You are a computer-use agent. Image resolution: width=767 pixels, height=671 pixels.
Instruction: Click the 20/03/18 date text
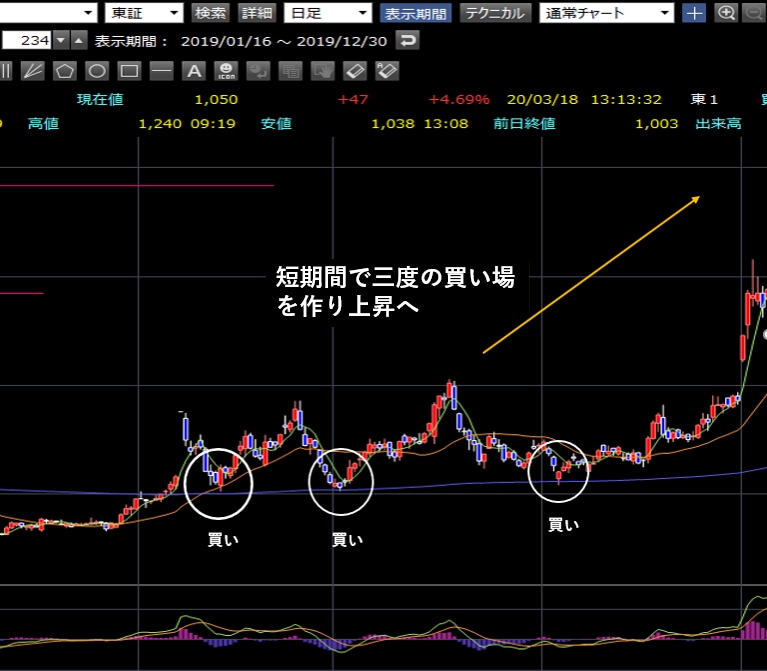(542, 100)
